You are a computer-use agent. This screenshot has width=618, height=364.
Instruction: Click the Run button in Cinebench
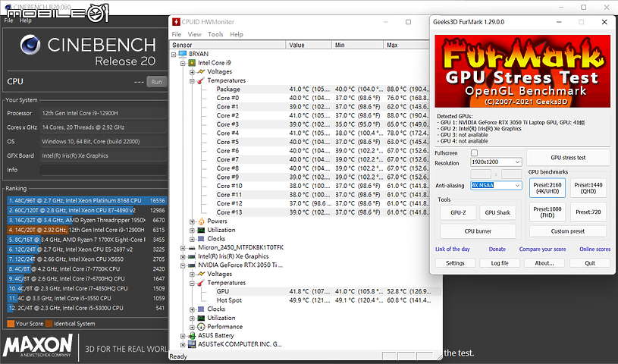(156, 82)
